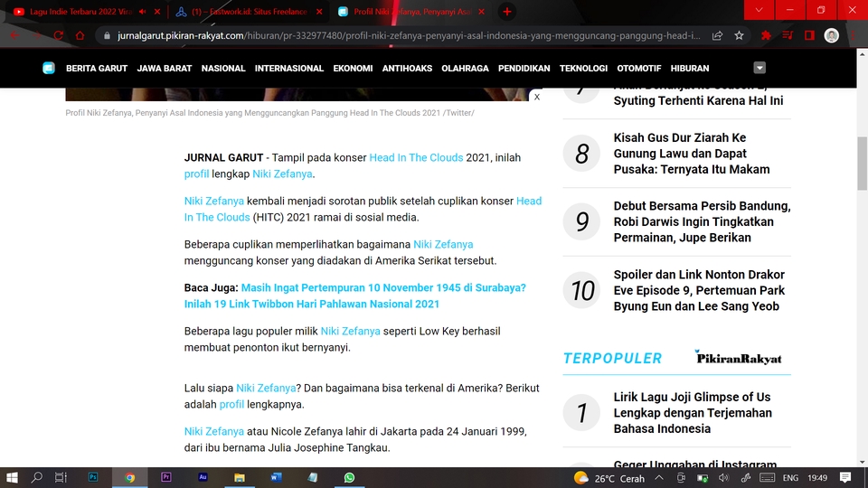This screenshot has height=488, width=868.
Task: Click the Jurnal Garut site logo
Action: [49, 68]
